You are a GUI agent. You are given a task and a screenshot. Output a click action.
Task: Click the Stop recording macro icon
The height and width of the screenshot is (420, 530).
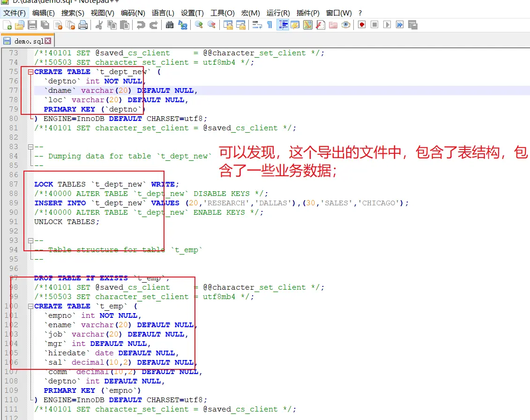374,25
